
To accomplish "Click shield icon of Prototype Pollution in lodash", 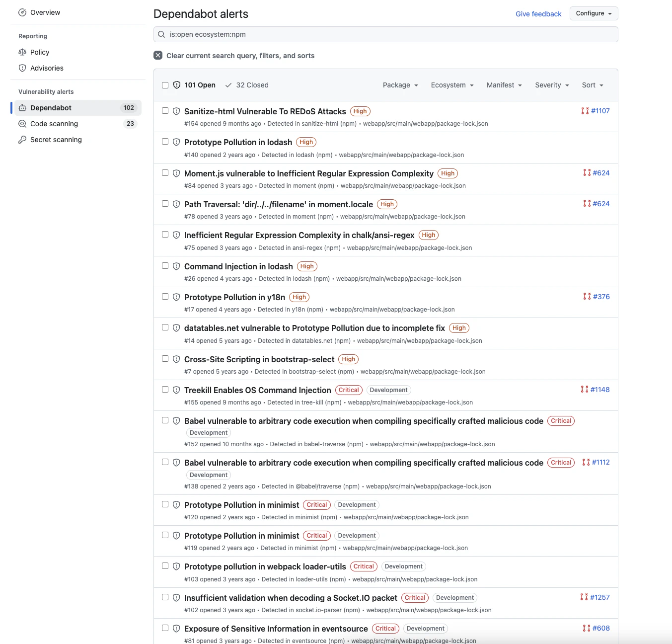I will click(x=176, y=142).
